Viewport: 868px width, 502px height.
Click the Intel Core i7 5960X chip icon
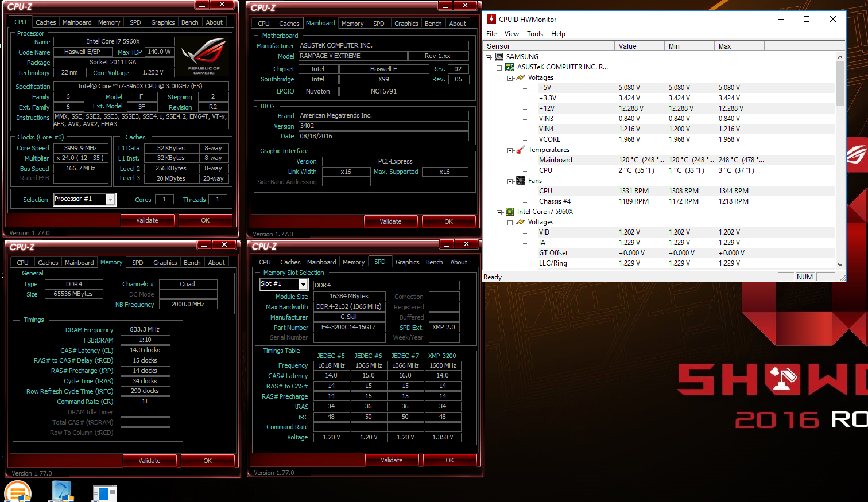510,212
